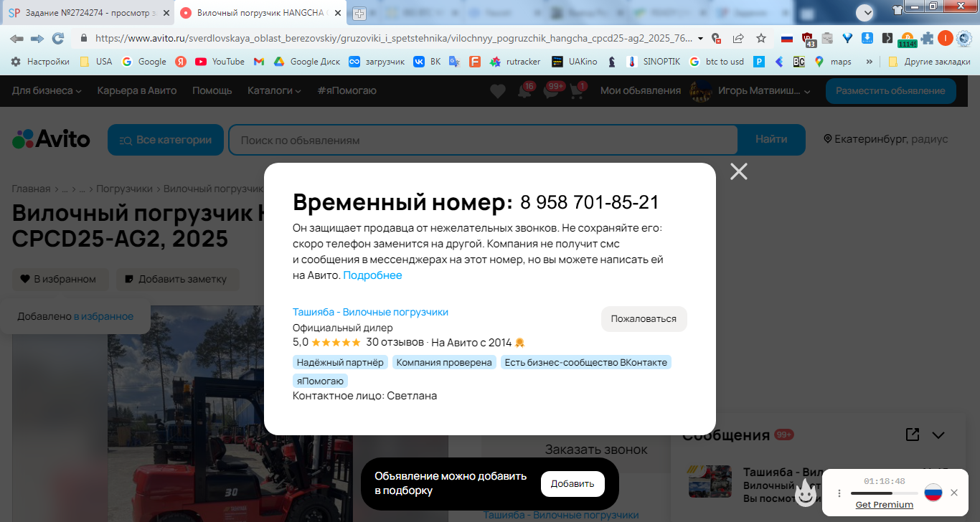The image size is (980, 522).
Task: Expand 'Каталоги' menu
Action: (x=274, y=90)
